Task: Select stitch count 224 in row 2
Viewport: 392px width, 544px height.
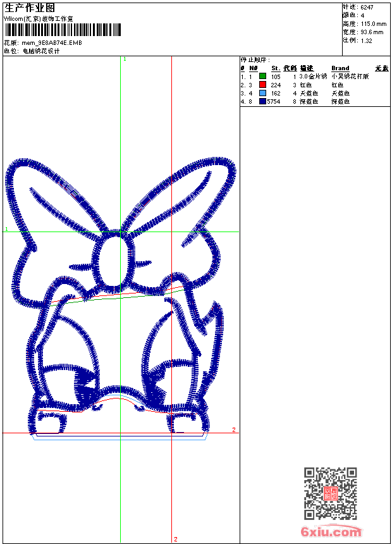Action: pyautogui.click(x=276, y=85)
